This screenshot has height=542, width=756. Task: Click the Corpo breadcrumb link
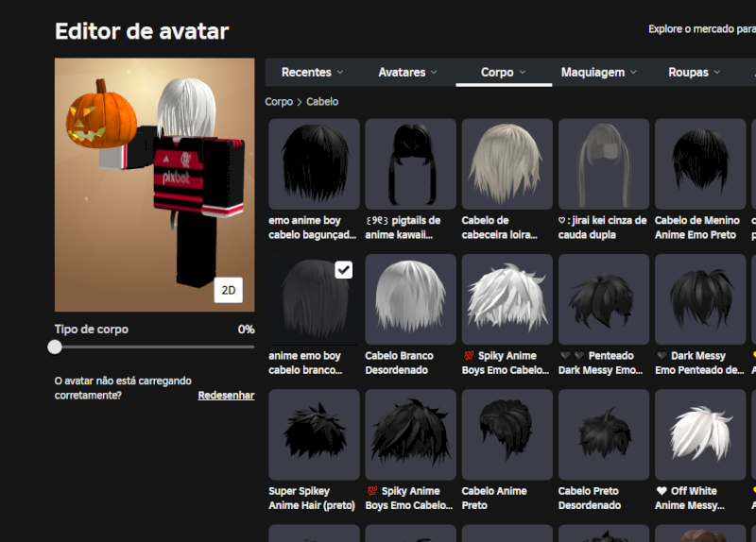tap(279, 102)
